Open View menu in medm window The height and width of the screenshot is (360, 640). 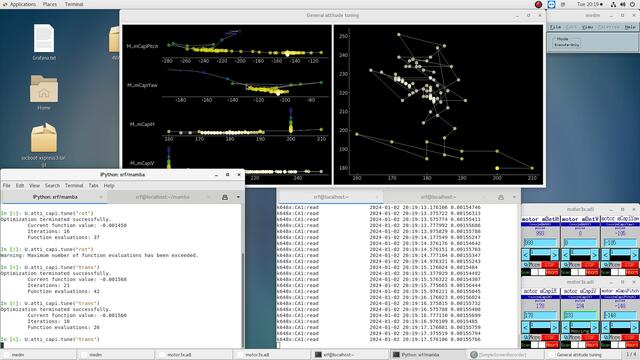(587, 27)
